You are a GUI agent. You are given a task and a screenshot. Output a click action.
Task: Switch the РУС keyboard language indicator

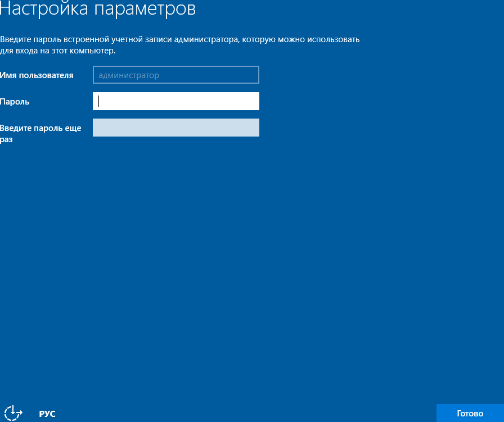tap(47, 414)
